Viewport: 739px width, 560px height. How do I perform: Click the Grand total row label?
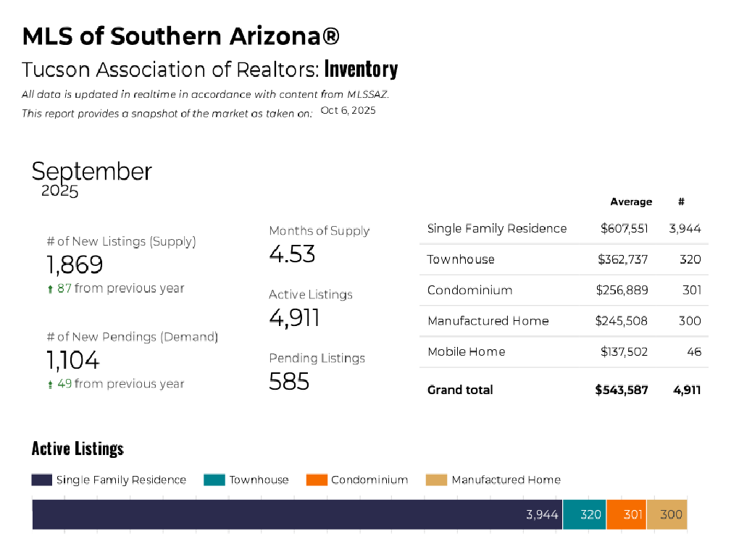pos(460,390)
